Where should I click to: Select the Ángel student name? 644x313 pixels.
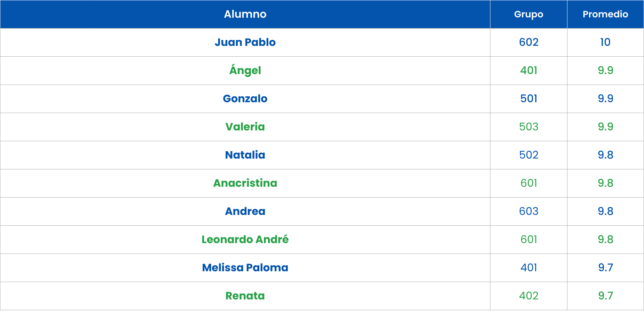(x=245, y=71)
